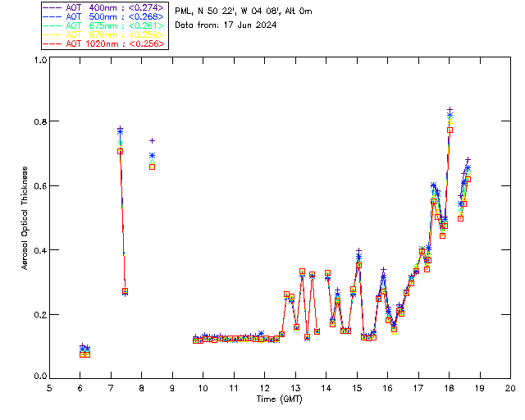The image size is (525, 420).
Task: Click the 'Time (GMT)' axis label
Action: point(280,399)
